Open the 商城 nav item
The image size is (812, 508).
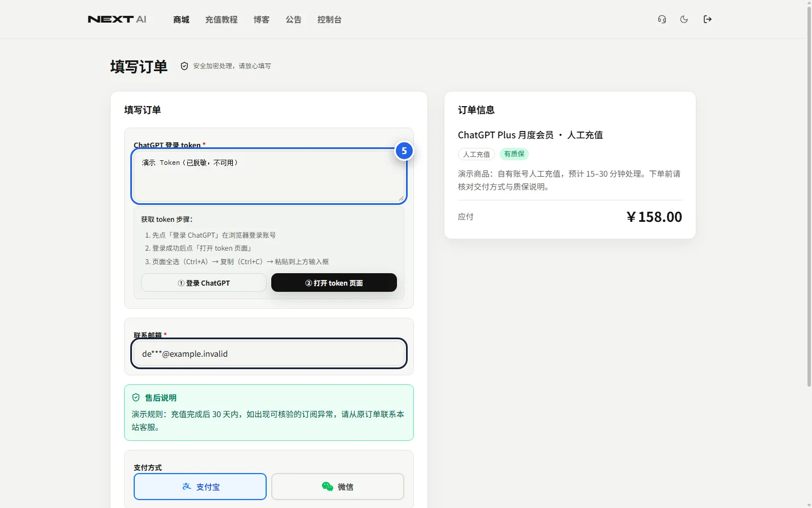pyautogui.click(x=182, y=19)
